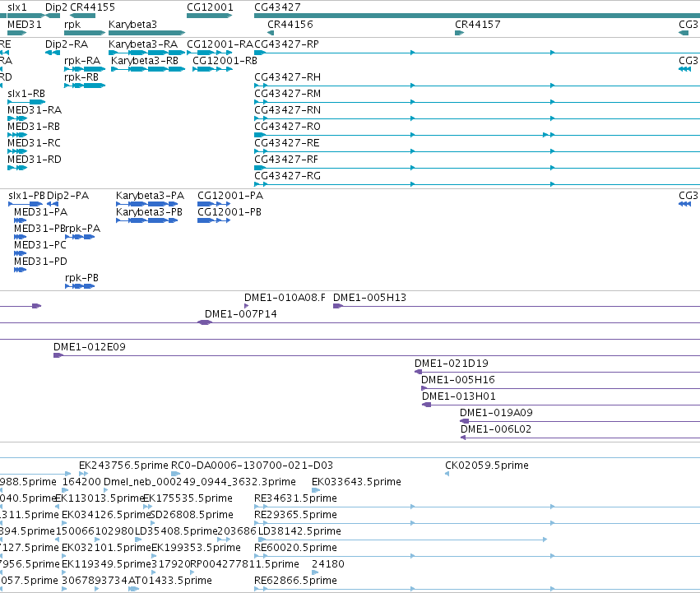Select transcript CG43427-RN label

point(288,110)
